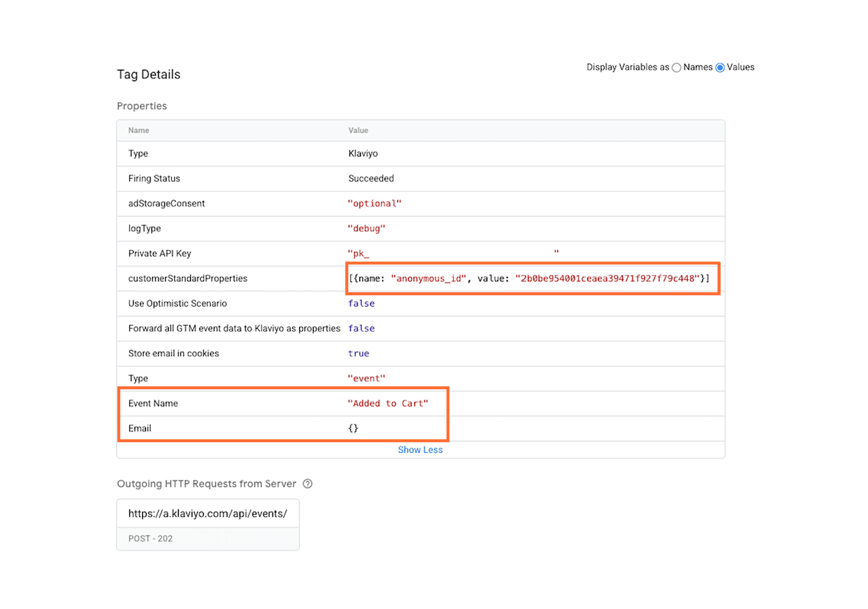The image size is (868, 609).
Task: Click the empty Email {} value
Action: coord(353,429)
